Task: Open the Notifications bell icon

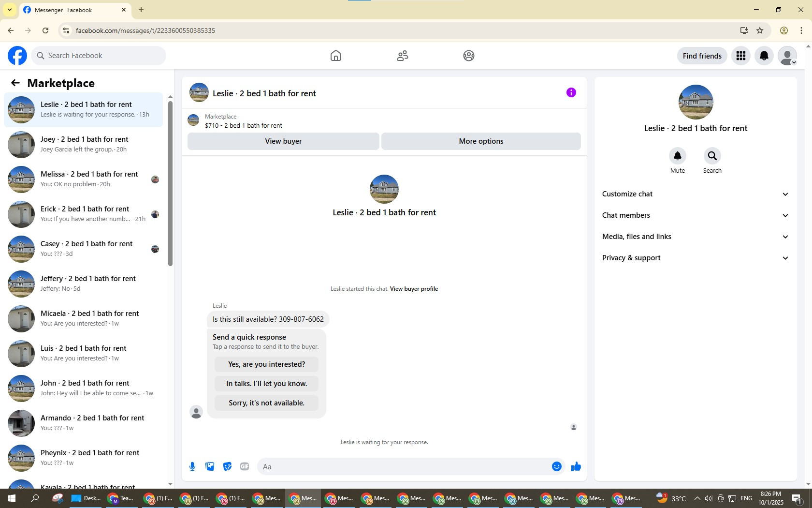Action: (x=764, y=56)
